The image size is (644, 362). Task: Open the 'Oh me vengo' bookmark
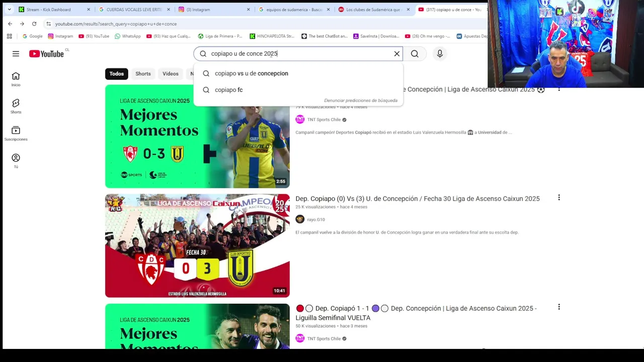pos(428,36)
